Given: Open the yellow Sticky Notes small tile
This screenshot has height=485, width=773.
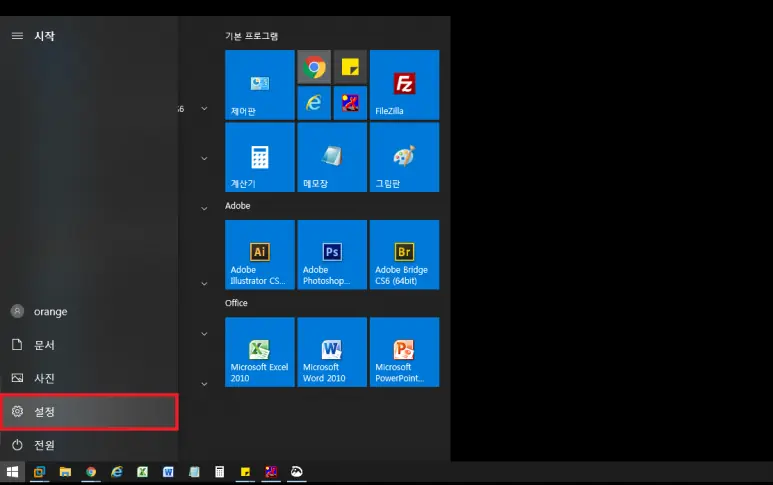Looking at the screenshot, I should [x=350, y=67].
